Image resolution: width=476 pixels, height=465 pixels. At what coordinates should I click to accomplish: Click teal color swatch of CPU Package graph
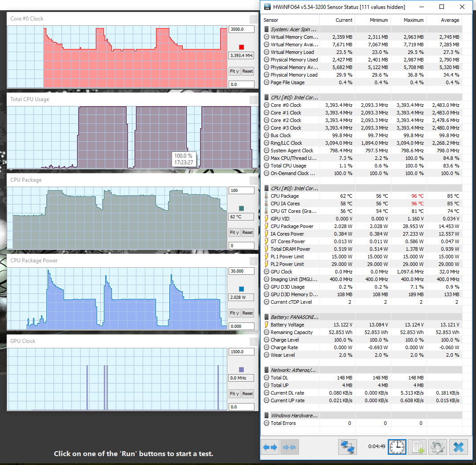point(241,208)
